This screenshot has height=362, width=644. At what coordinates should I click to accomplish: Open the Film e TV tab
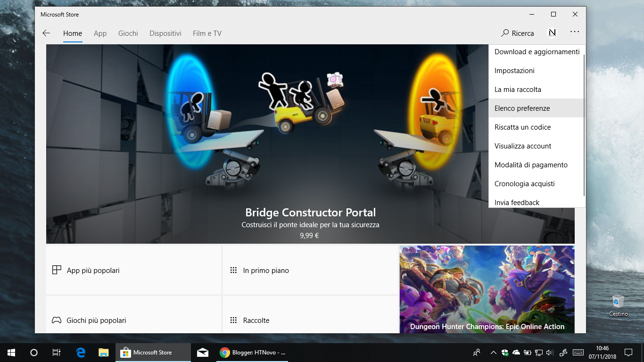(207, 33)
